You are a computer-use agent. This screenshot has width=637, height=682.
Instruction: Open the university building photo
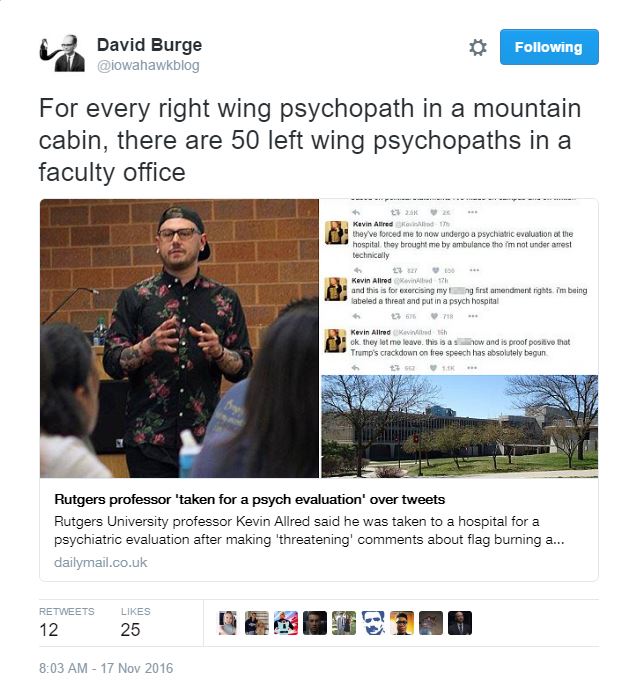(460, 426)
